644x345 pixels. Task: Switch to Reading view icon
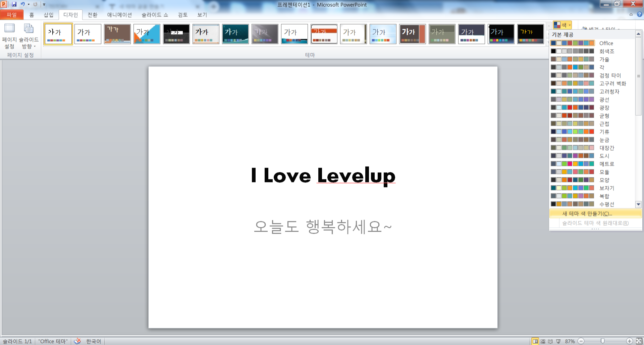(x=550, y=341)
